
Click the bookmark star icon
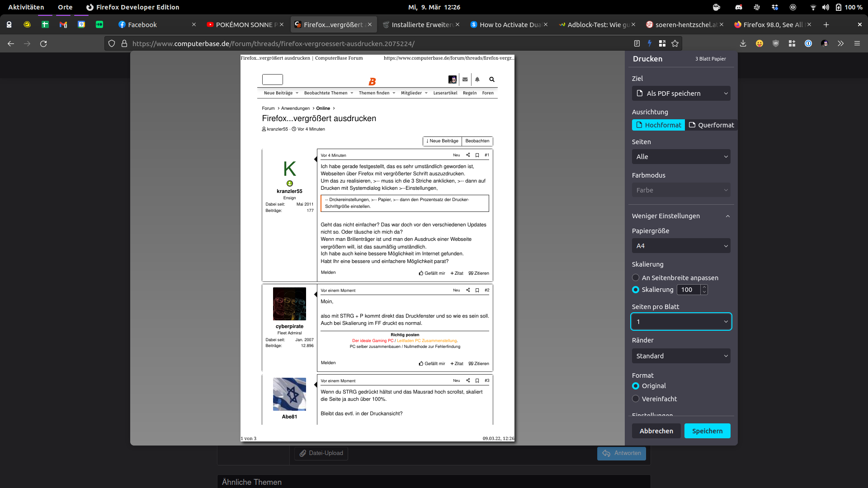[675, 43]
